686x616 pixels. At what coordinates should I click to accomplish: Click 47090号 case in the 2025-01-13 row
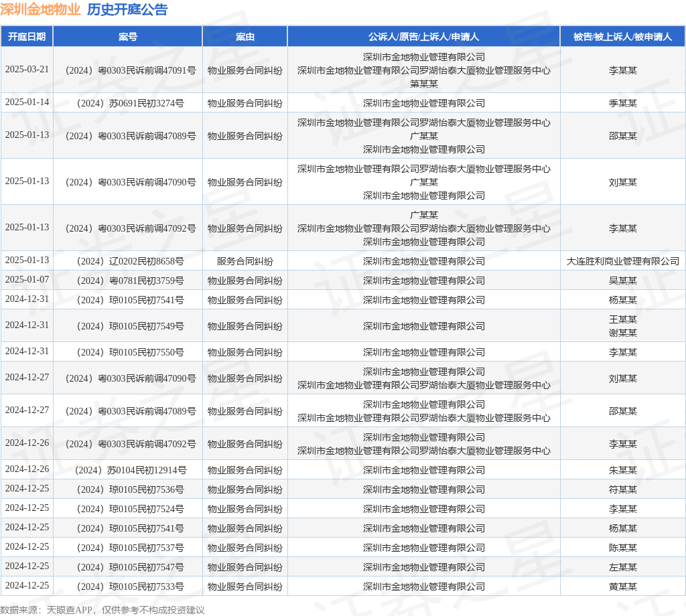point(131,182)
